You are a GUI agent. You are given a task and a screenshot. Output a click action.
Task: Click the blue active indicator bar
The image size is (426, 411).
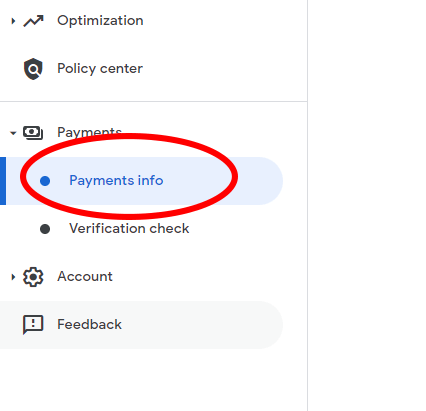click(x=3, y=181)
